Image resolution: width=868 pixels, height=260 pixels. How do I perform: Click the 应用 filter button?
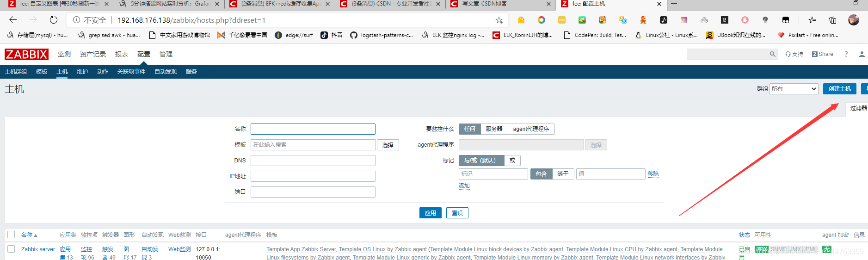coord(431,213)
